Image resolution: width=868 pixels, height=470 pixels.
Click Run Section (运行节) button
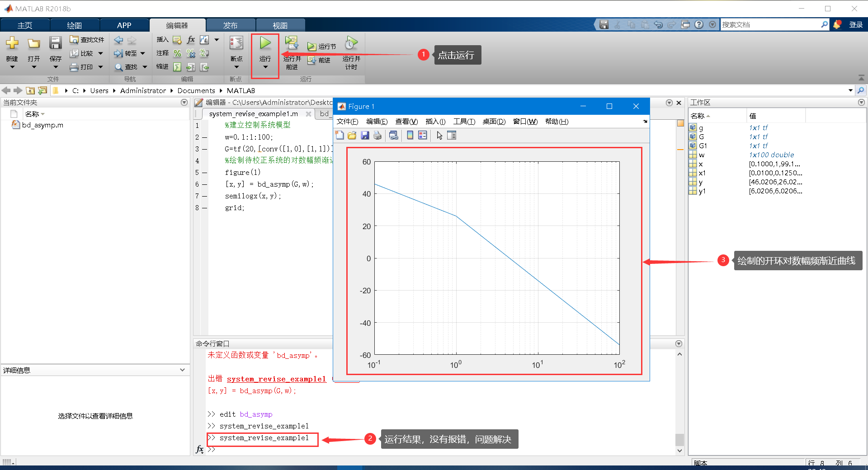coord(322,46)
